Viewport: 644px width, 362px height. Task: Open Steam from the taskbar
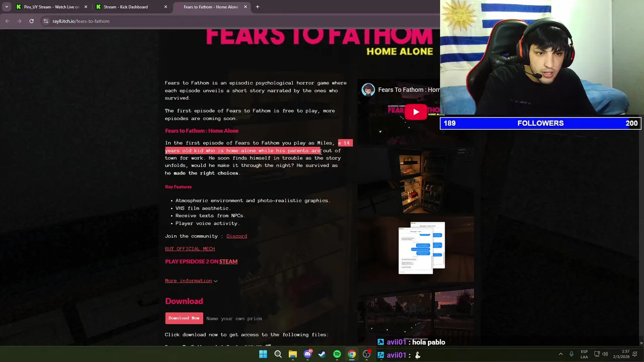pos(322,354)
